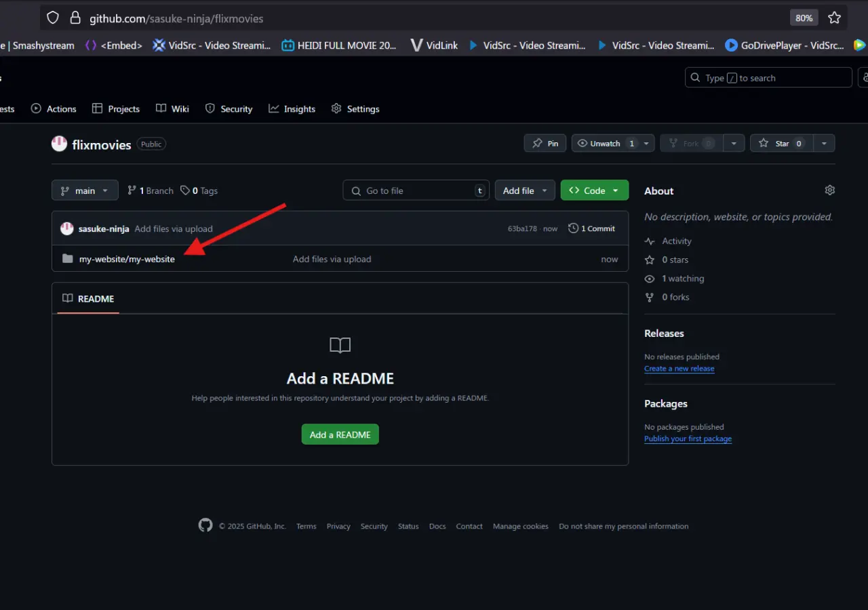Viewport: 868px width, 610px height.
Task: Click Do not share my personal information
Action: (623, 526)
